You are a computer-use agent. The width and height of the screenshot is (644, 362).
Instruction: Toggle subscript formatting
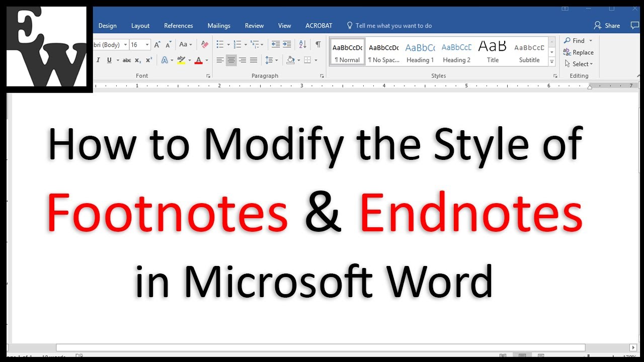point(138,60)
